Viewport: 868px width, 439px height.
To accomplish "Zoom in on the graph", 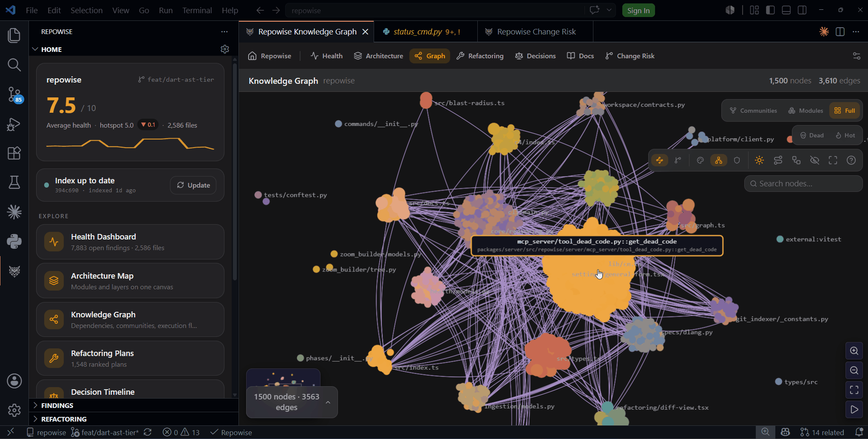I will click(854, 351).
